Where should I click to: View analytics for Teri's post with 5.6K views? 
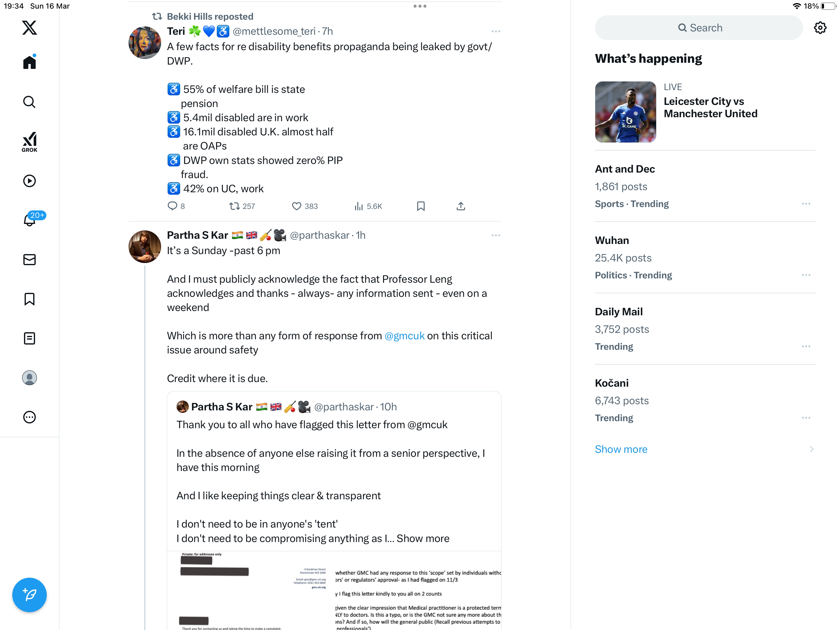[368, 206]
